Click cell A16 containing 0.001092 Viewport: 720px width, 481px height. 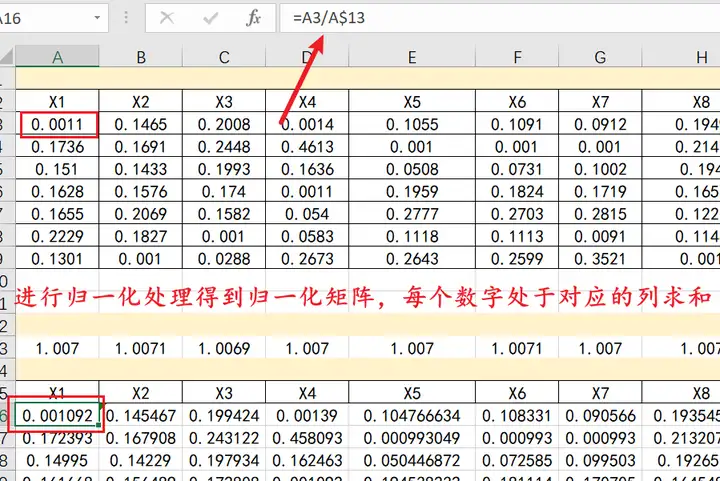pos(57,415)
